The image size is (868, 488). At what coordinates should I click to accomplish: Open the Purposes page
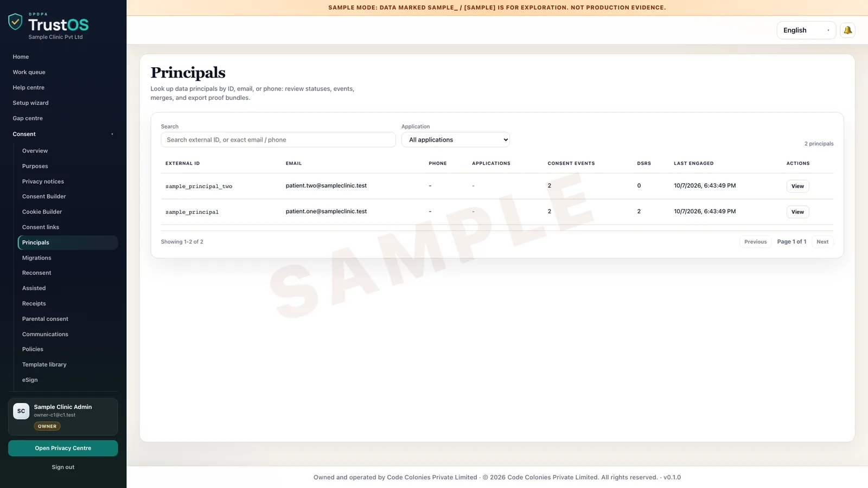[x=35, y=166]
